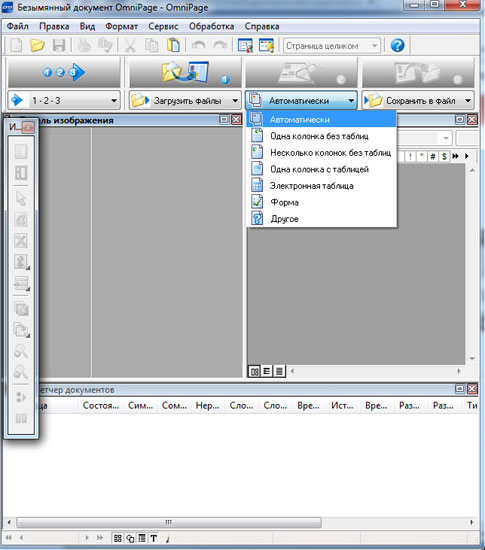Click the $ symbol button in text editor toolbar
The width and height of the screenshot is (485, 550).
tap(444, 156)
